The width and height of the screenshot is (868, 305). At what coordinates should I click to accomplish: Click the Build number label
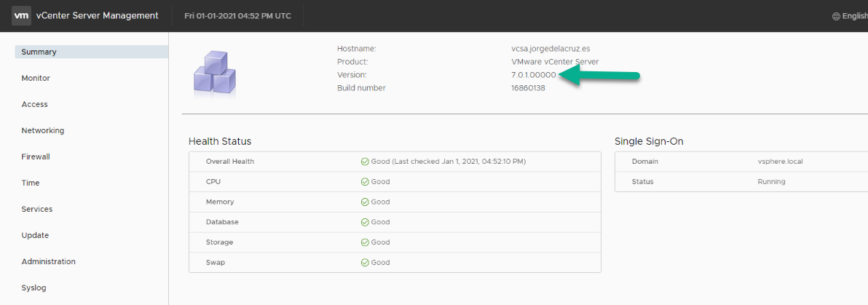(x=361, y=88)
